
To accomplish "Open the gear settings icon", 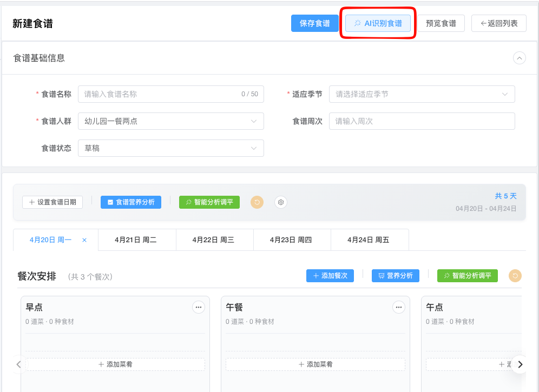I will tap(280, 202).
